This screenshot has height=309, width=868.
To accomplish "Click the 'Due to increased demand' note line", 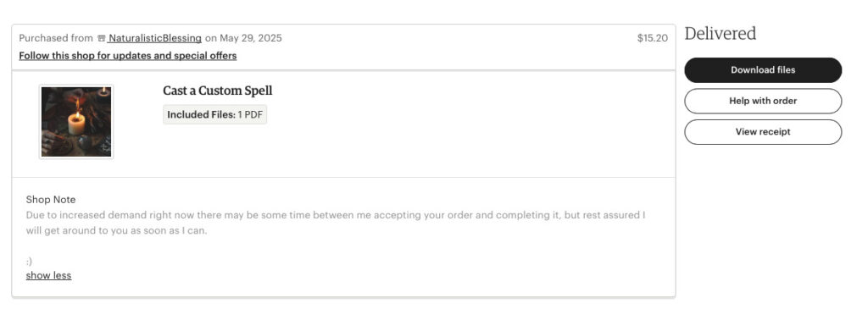I will [336, 215].
